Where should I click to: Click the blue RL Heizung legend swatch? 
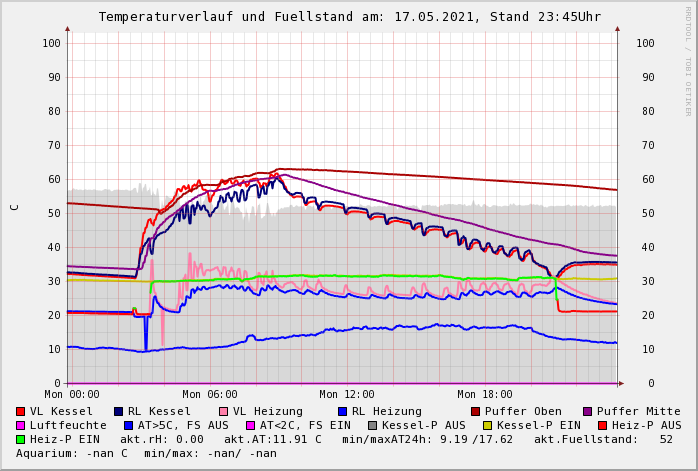(342, 411)
